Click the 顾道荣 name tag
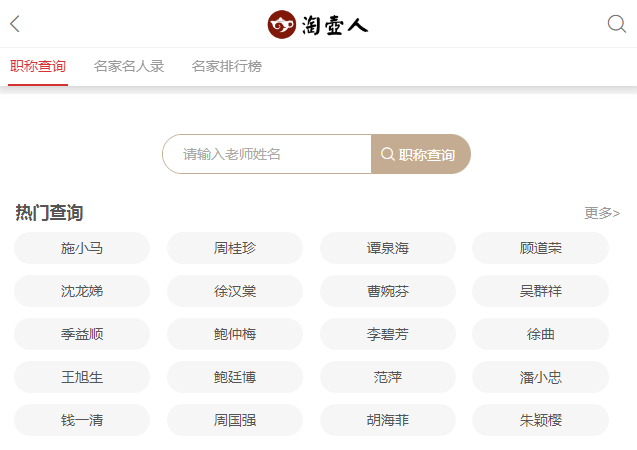The height and width of the screenshot is (450, 637). pyautogui.click(x=540, y=248)
